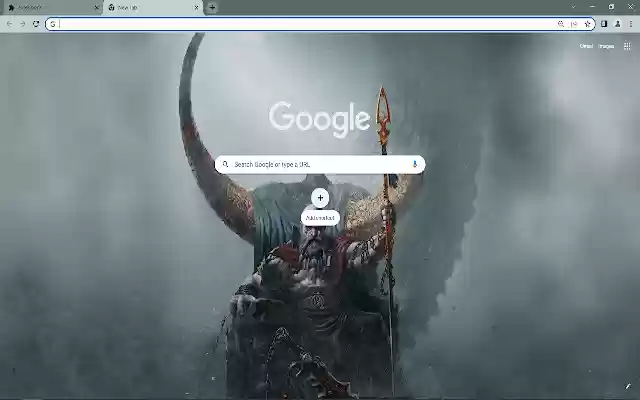Minimize the Chrome window

593,7
